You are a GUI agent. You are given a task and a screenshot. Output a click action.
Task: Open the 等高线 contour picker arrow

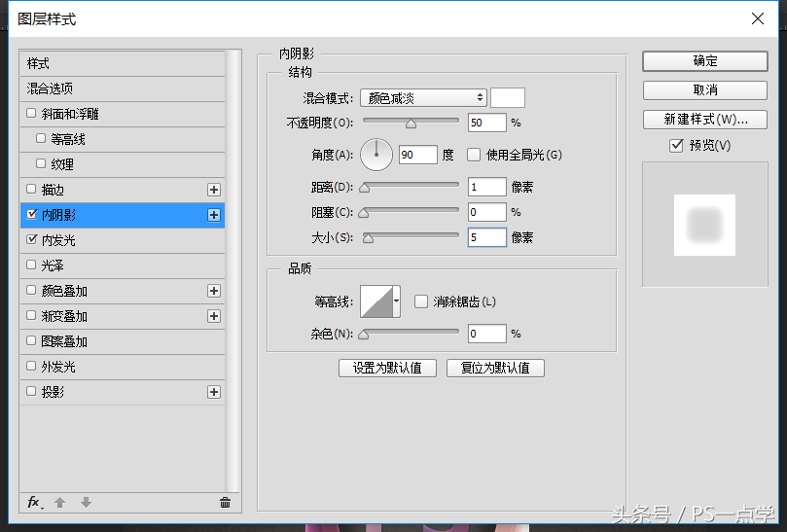click(x=397, y=301)
